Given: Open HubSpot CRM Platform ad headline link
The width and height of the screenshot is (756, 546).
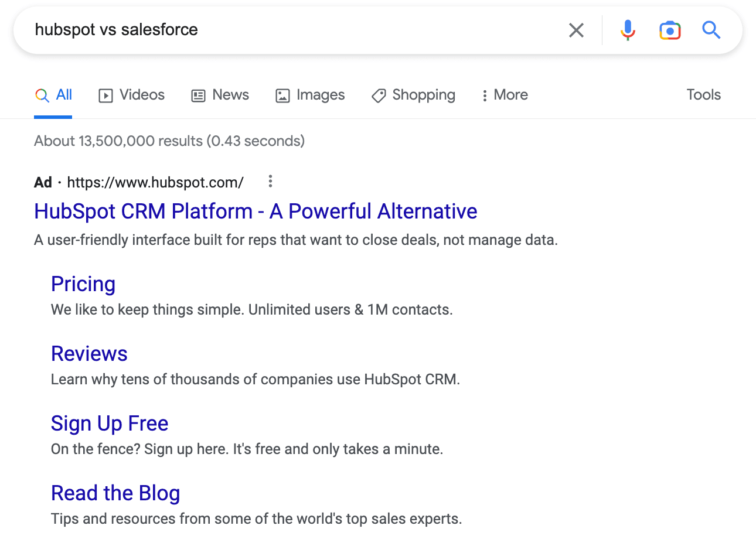Looking at the screenshot, I should 256,211.
